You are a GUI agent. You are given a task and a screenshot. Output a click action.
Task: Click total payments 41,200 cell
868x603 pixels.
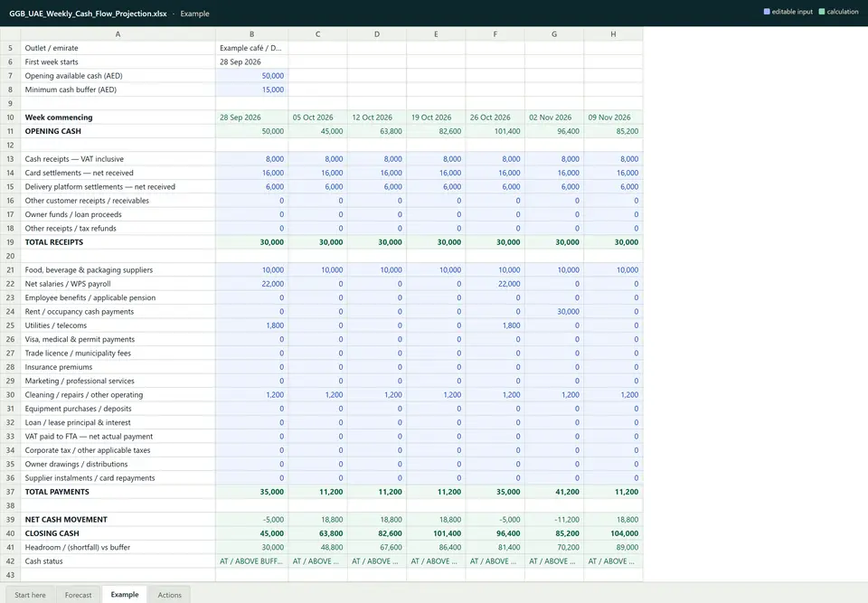(554, 491)
